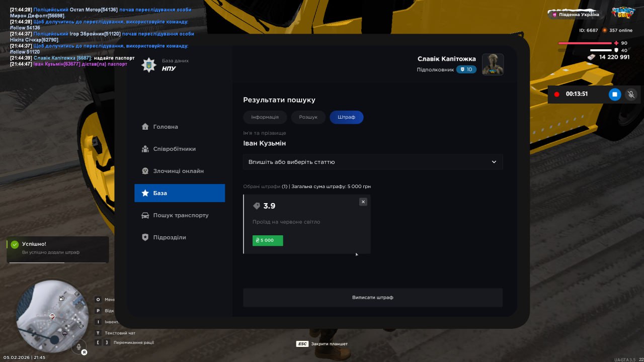Click the Славік Капітожка officer name
This screenshot has width=644, height=362.
tap(447, 59)
